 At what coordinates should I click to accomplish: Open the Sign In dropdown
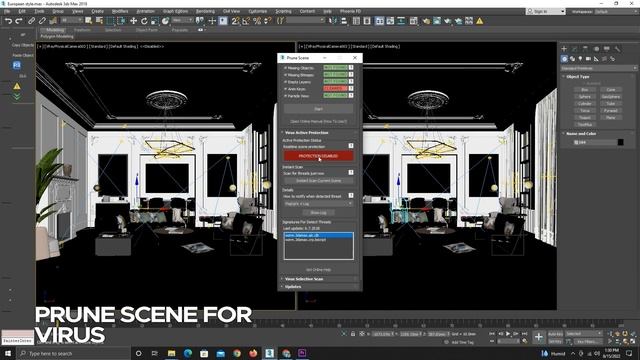click(546, 11)
